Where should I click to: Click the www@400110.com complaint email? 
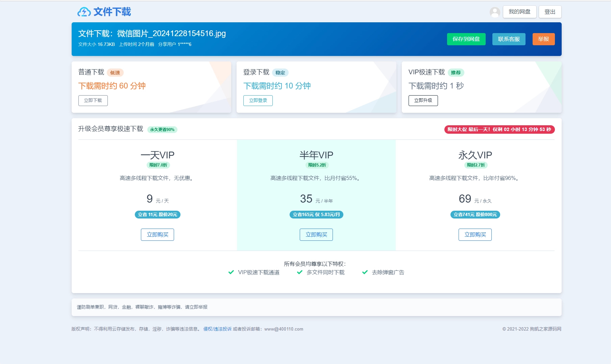(284, 329)
